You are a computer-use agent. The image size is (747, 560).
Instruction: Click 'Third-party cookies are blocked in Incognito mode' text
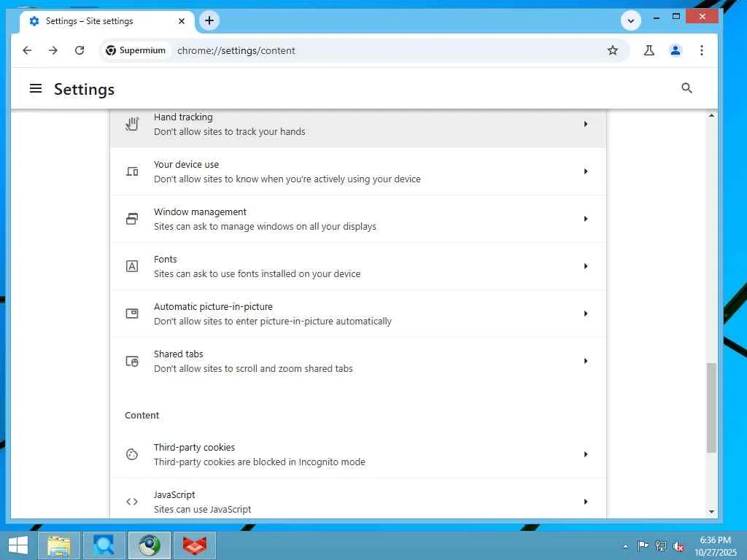pos(259,462)
